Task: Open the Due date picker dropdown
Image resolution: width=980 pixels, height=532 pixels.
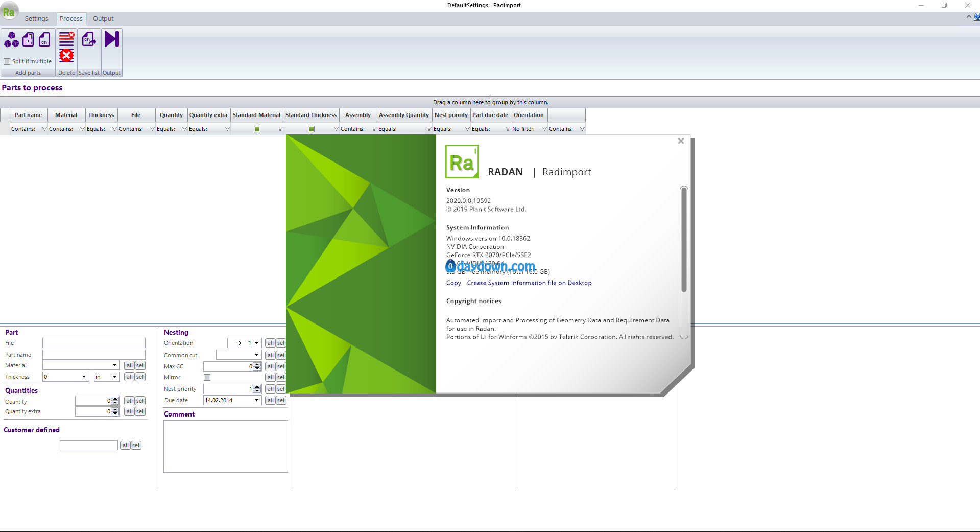Action: pyautogui.click(x=256, y=400)
